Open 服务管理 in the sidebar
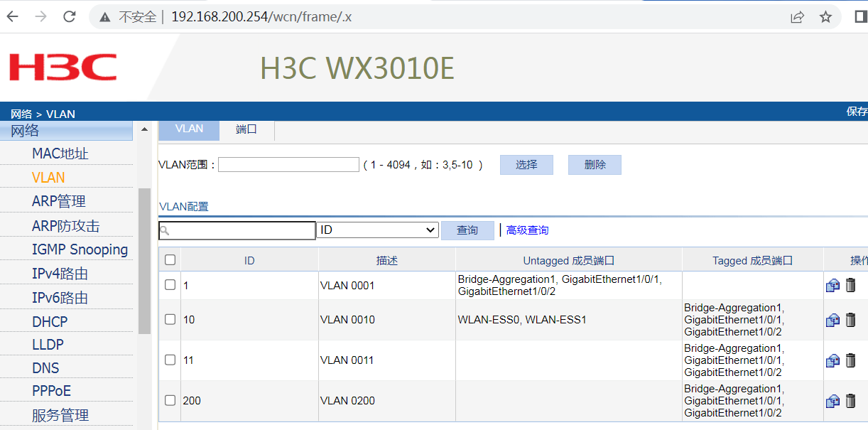Viewport: 868px width, 430px height. (60, 415)
